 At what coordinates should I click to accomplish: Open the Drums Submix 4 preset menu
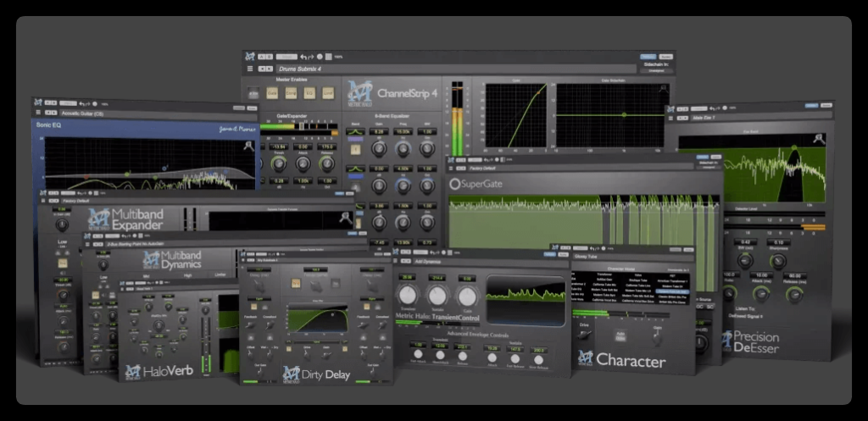tap(455, 69)
